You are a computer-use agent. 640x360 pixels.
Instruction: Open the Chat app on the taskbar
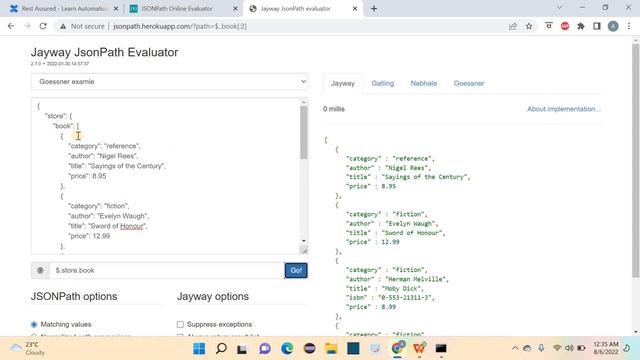[265, 349]
